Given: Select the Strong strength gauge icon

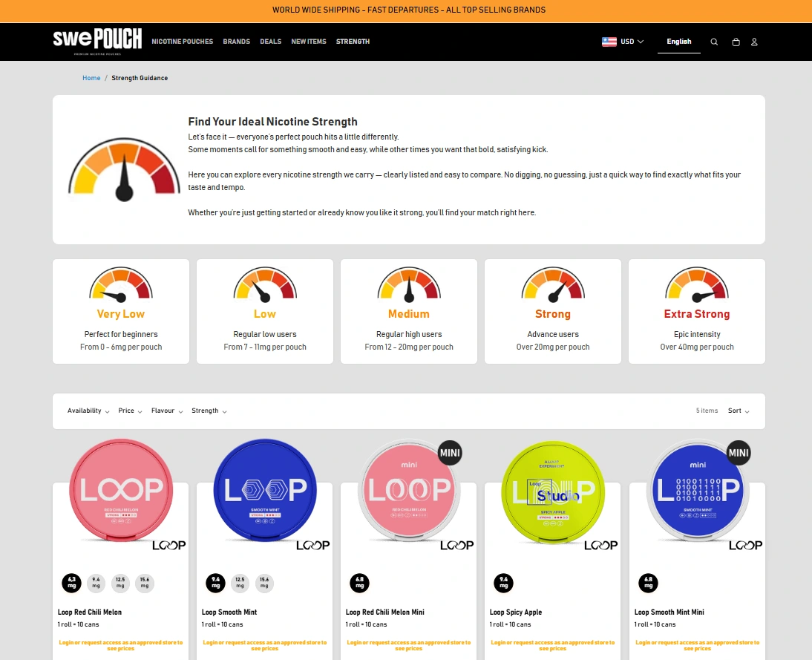Looking at the screenshot, I should [x=553, y=284].
